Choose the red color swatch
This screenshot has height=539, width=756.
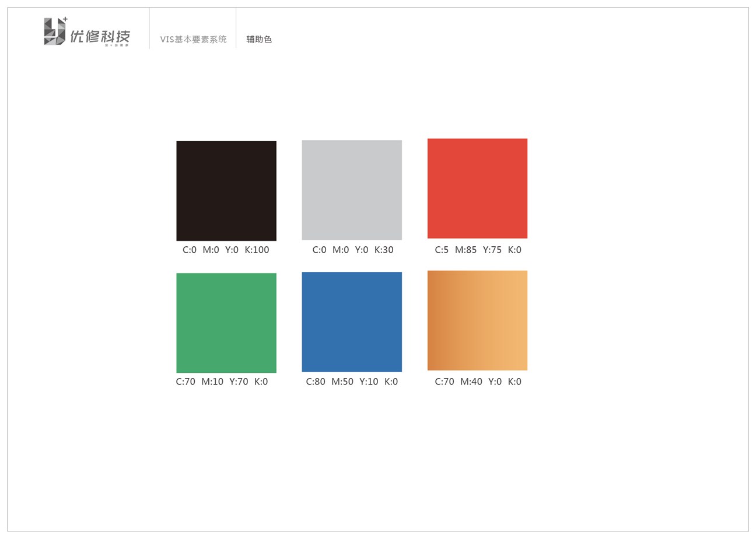tap(477, 188)
